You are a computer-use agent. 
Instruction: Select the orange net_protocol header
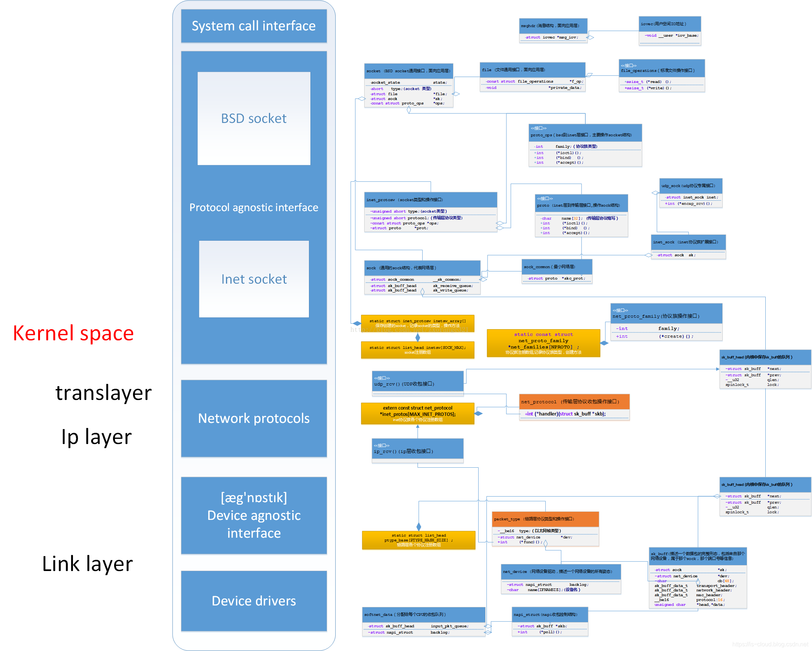point(574,402)
